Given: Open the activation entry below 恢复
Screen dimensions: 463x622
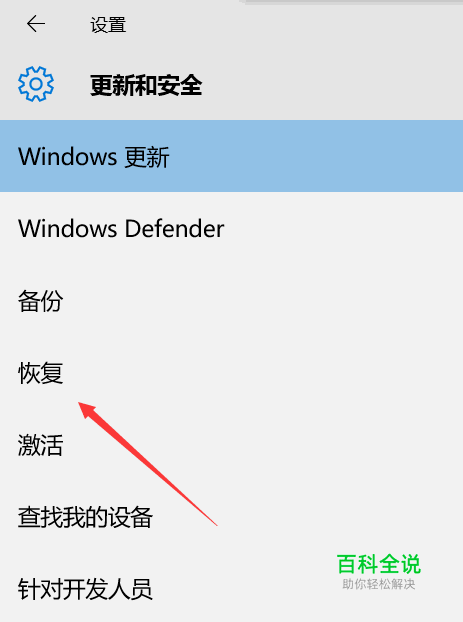Looking at the screenshot, I should click(231, 445).
